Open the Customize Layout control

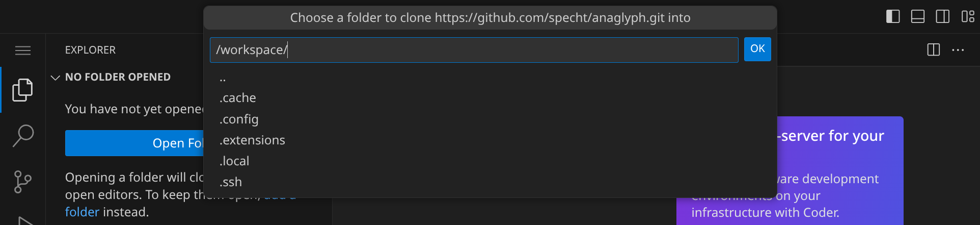pyautogui.click(x=968, y=17)
